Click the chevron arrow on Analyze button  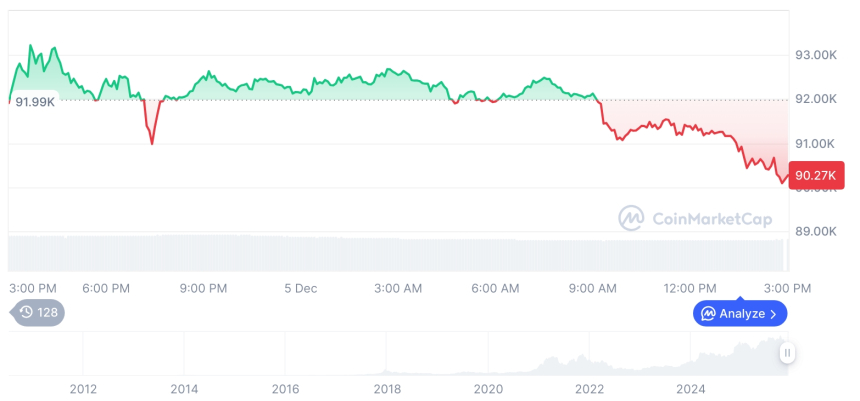[774, 313]
